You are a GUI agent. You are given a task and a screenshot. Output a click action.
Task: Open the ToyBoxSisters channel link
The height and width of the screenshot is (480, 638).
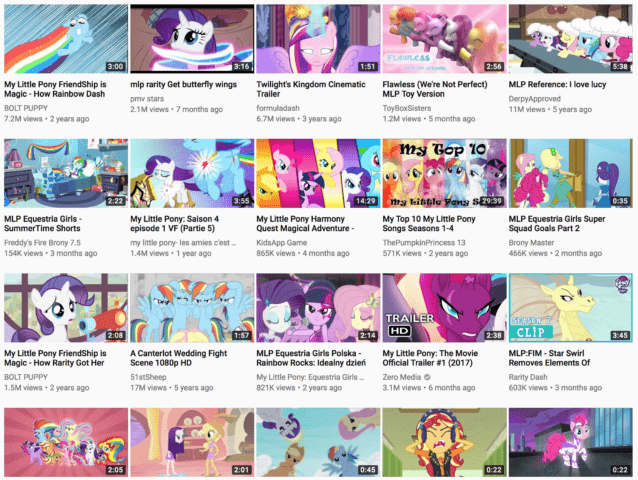406,108
